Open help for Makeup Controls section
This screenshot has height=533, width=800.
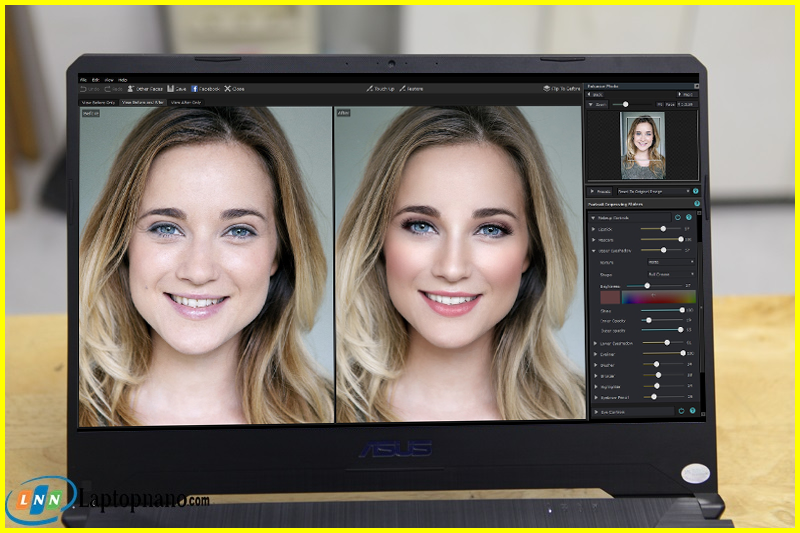(x=689, y=217)
